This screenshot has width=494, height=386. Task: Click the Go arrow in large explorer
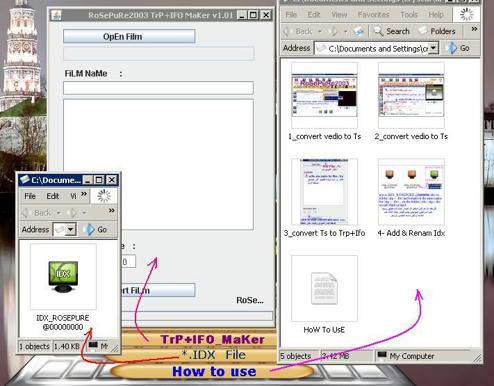(459, 48)
